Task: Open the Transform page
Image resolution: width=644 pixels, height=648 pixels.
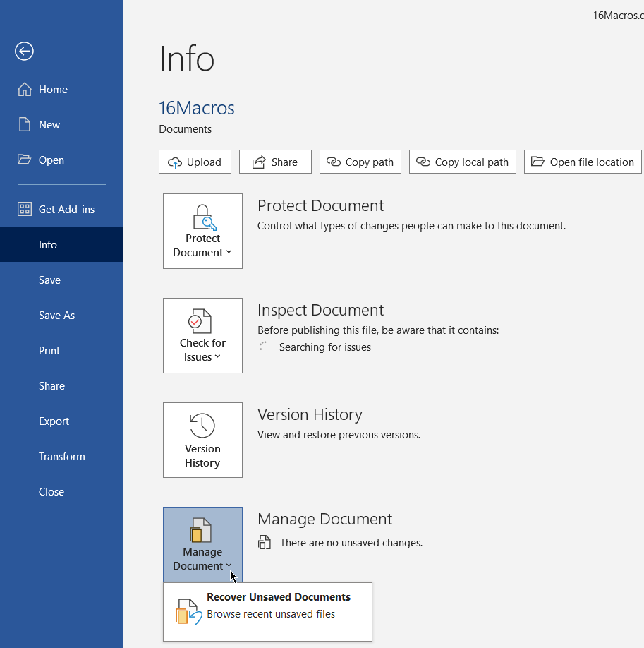Action: tap(61, 456)
